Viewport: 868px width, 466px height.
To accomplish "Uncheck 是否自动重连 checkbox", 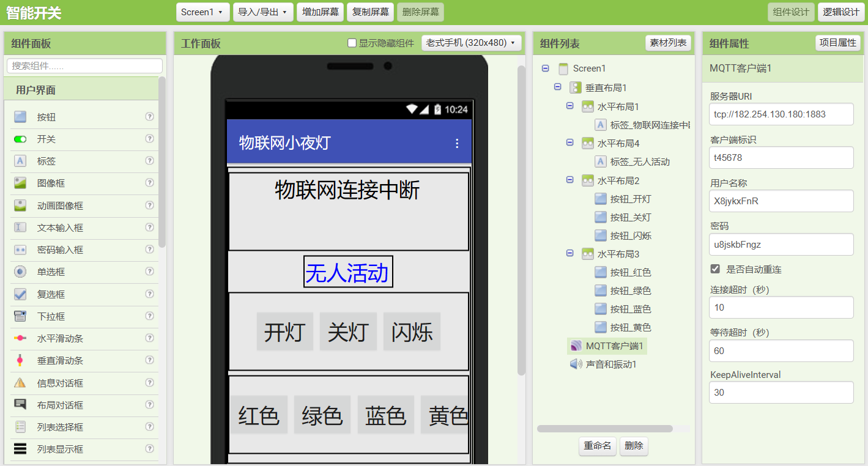I will (x=715, y=269).
